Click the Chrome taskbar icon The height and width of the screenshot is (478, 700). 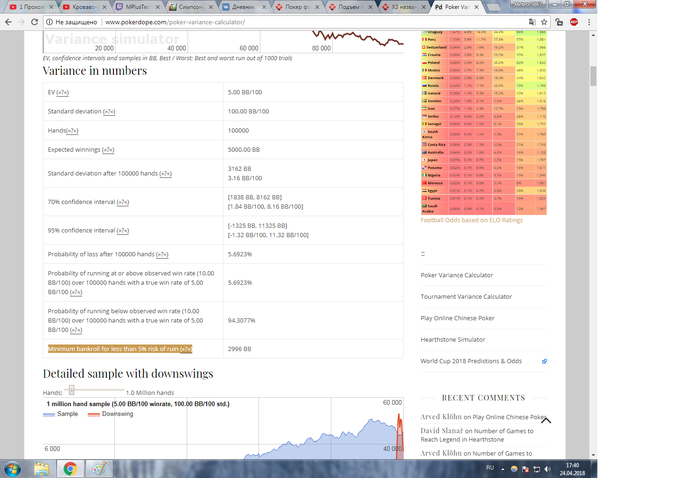[70, 469]
